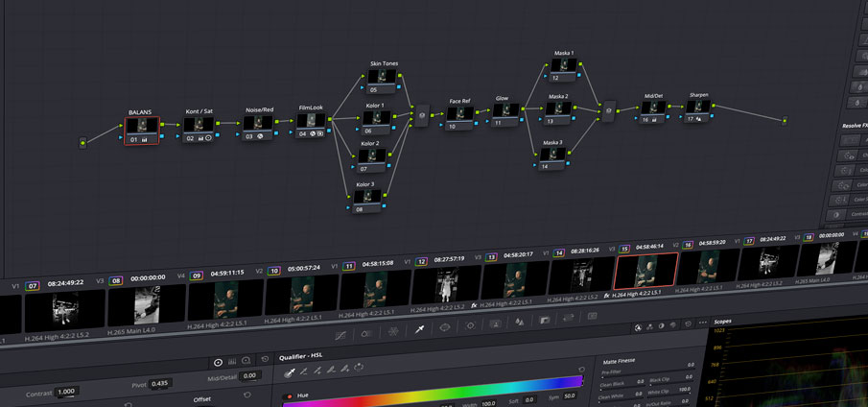Open the Qualifier eyedropper palette icon
Viewport: 868px width, 407px height.
419,329
